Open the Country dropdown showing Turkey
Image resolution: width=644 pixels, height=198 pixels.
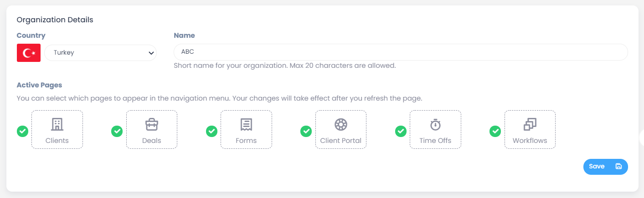tap(100, 53)
